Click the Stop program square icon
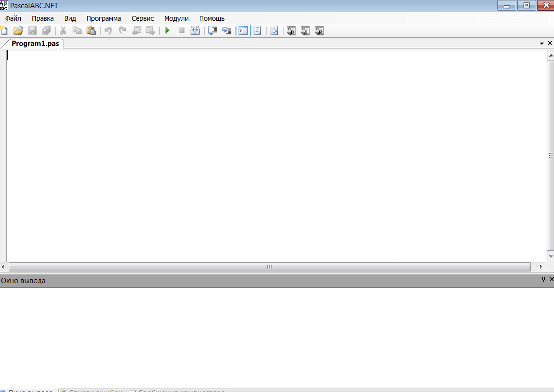The width and height of the screenshot is (554, 392). tap(181, 31)
